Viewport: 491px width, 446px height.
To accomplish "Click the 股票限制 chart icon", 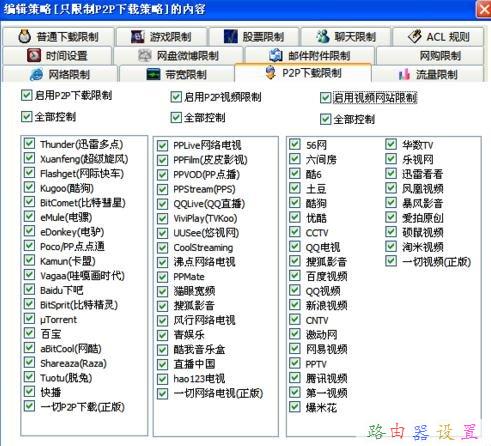I will point(231,37).
